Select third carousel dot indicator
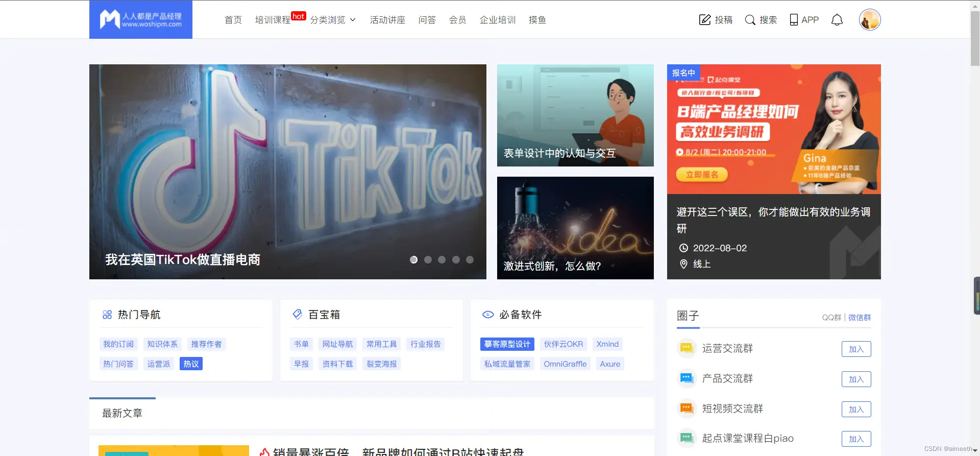 click(x=442, y=260)
